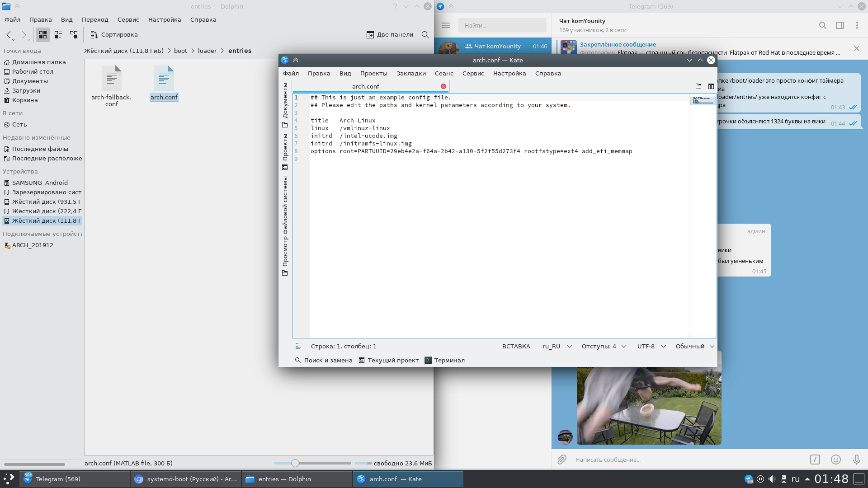Toggle Kate Search and Replace panel
This screenshot has width=868, height=488.
click(x=324, y=360)
